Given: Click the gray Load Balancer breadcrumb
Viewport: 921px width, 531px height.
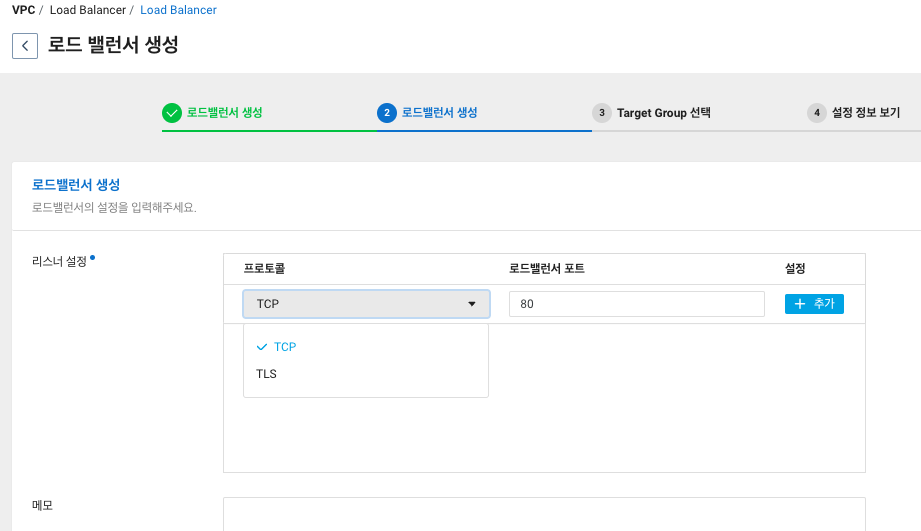Looking at the screenshot, I should pyautogui.click(x=88, y=10).
